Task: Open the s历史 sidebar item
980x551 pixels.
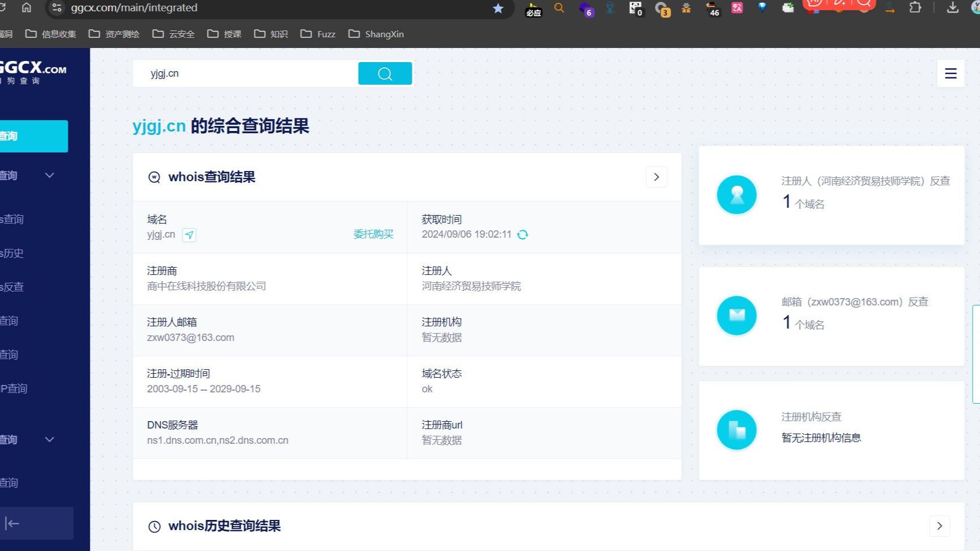Action: [12, 253]
